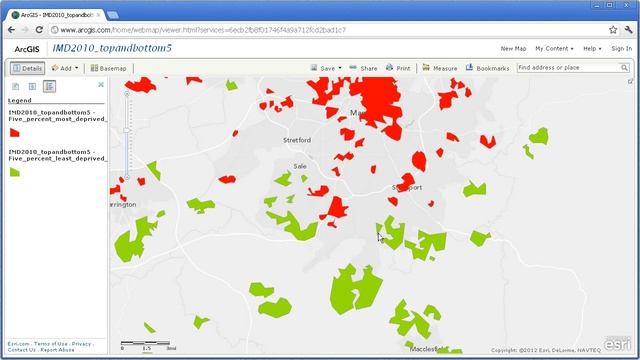
Task: Open the Bookmarks list
Action: (x=488, y=68)
